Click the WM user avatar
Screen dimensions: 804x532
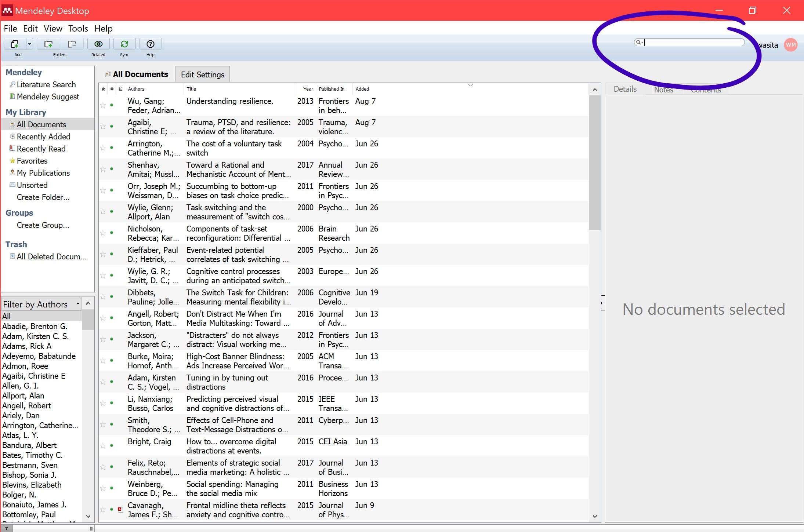point(790,45)
